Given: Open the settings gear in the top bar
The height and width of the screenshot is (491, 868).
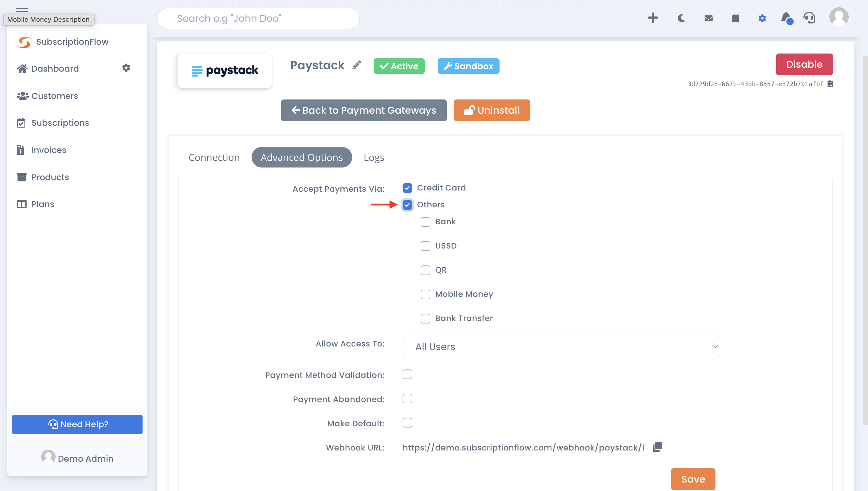Looking at the screenshot, I should [762, 18].
